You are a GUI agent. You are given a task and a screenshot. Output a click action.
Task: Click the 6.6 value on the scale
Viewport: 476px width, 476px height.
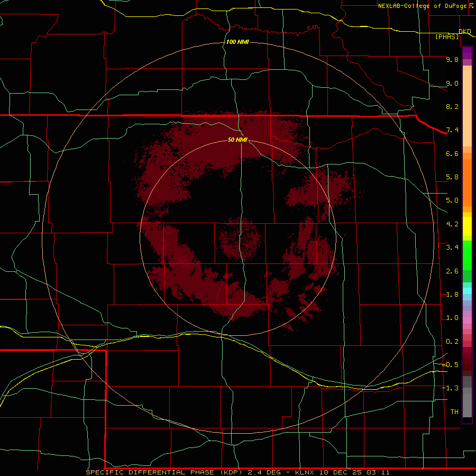(452, 153)
